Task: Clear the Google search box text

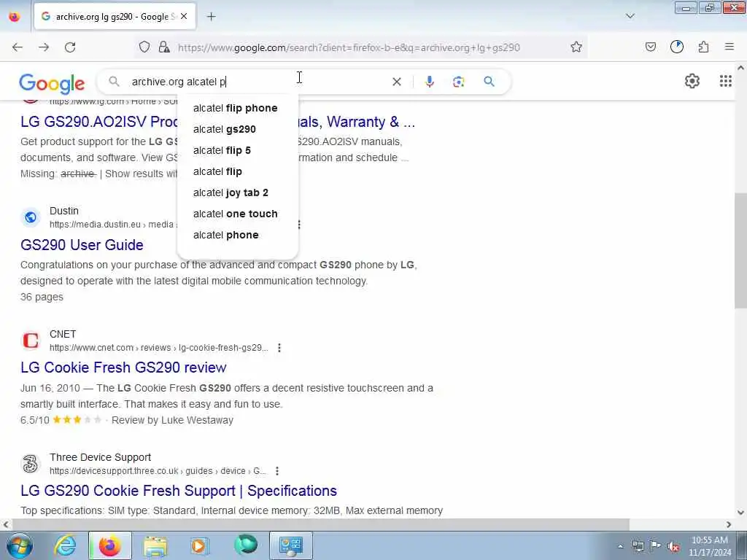Action: 396,82
